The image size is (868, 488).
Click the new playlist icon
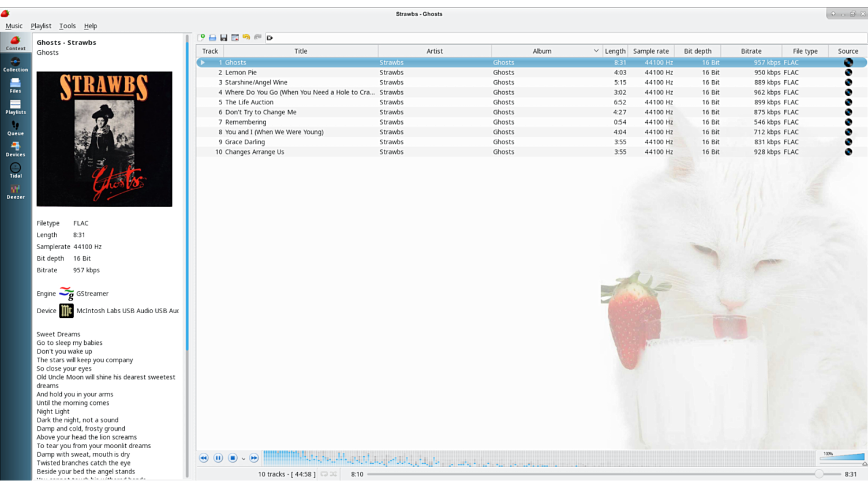tap(201, 37)
